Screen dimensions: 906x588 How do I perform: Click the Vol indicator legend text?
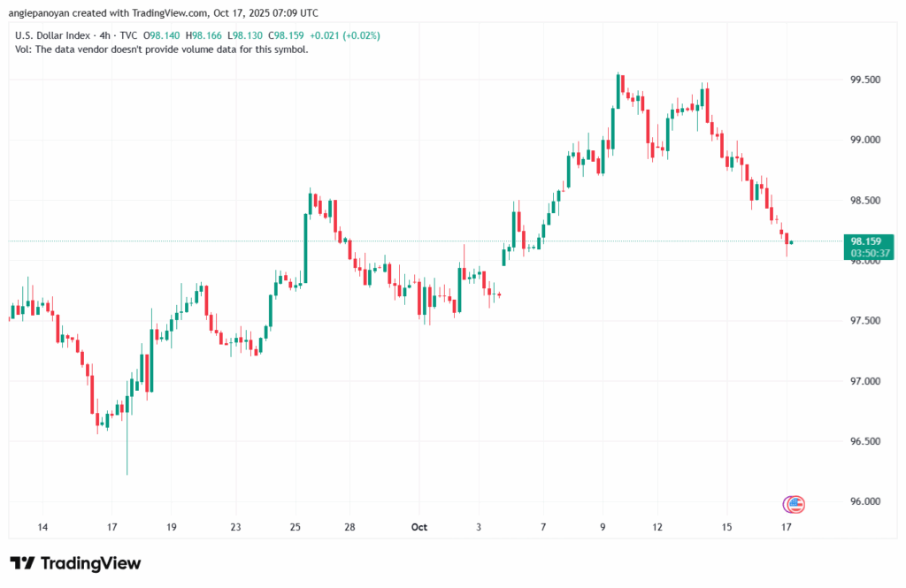coord(162,50)
